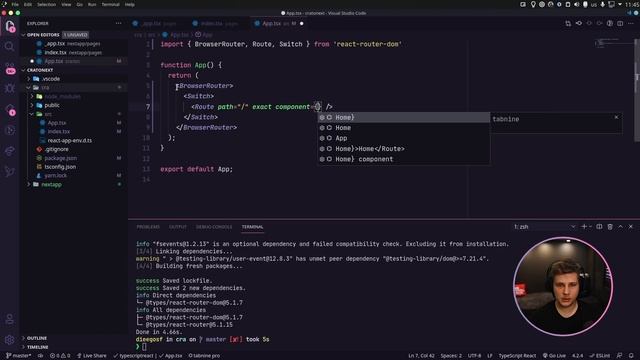Click the open changes icon in editor toolbar
Screen dimensions: 640x360
click(568, 23)
